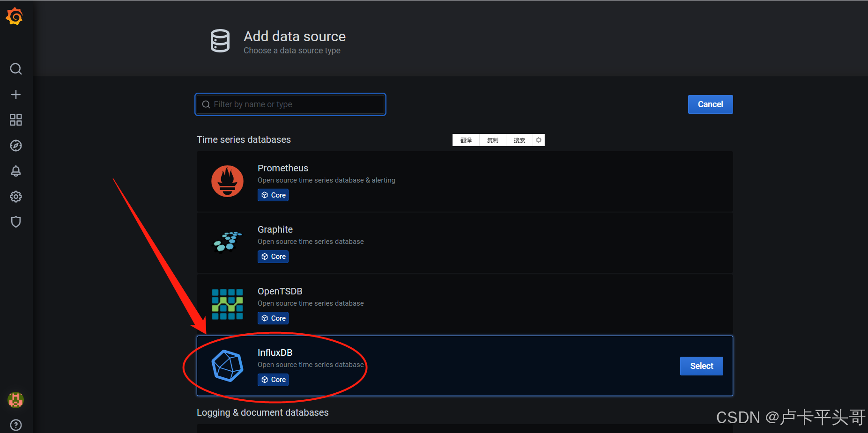Click the 搜索 popup button

519,140
